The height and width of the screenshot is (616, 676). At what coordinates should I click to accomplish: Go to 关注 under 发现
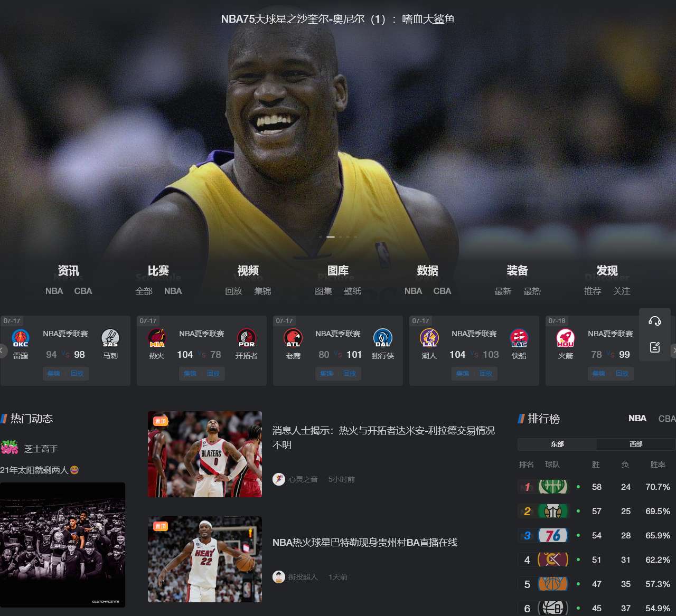(x=622, y=291)
